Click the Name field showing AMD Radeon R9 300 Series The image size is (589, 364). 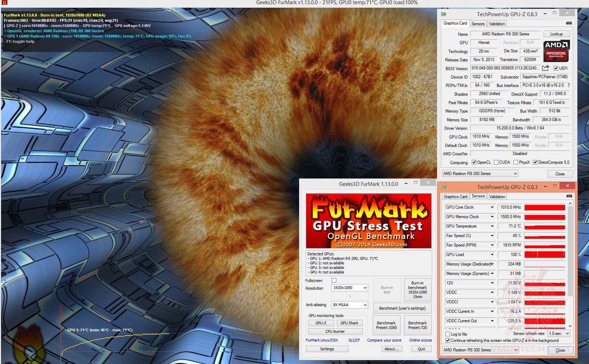[x=505, y=34]
